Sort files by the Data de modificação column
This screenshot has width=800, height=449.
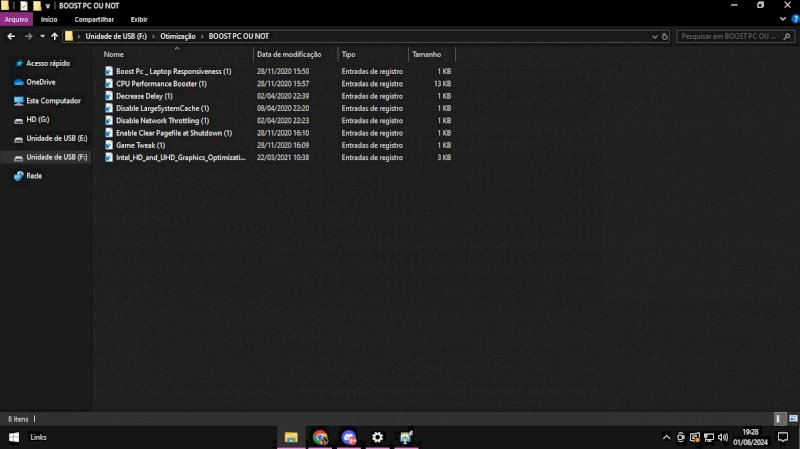[x=288, y=54]
